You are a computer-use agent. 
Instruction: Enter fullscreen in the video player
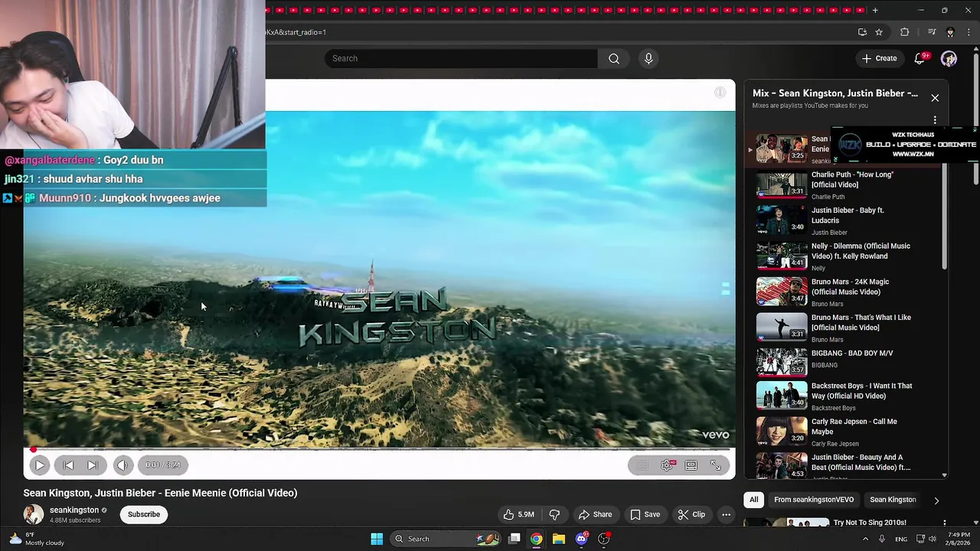coord(716,465)
